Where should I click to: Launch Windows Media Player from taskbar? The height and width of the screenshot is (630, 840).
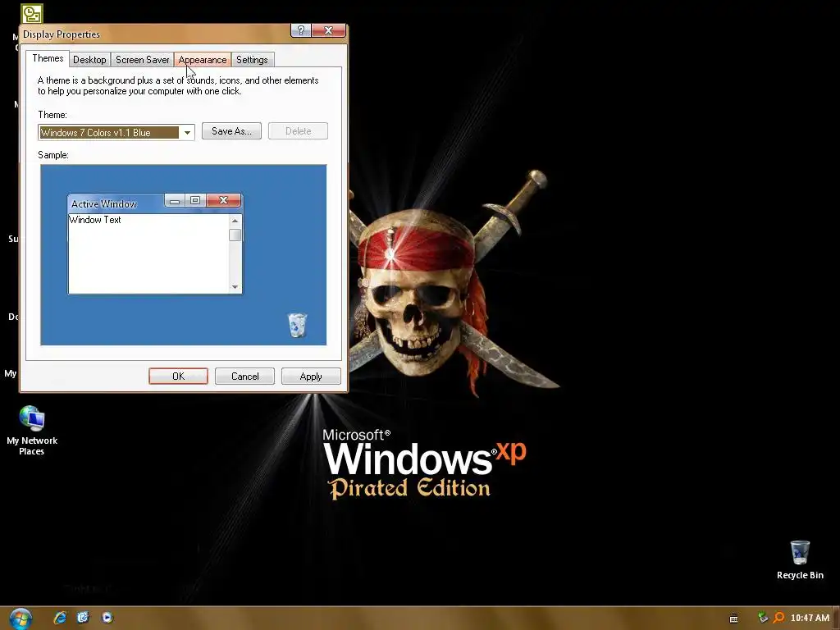107,618
